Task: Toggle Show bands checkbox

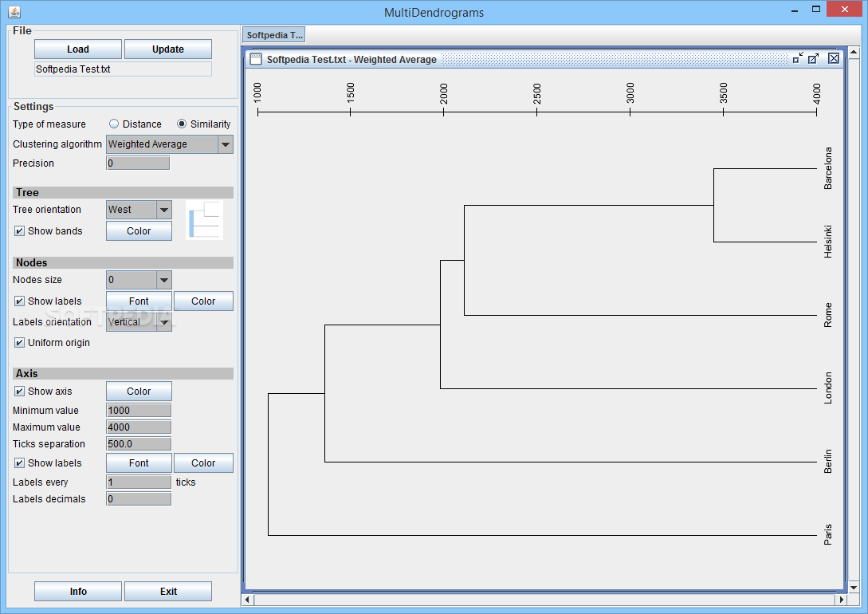Action: [x=19, y=231]
